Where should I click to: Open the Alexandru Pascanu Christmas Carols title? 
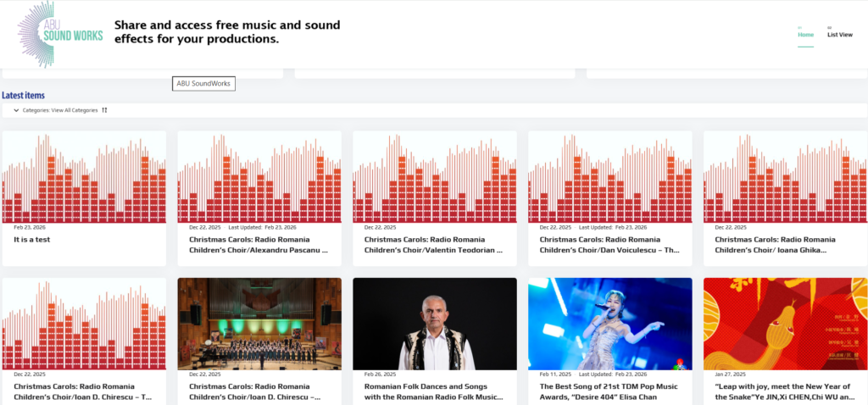click(258, 245)
